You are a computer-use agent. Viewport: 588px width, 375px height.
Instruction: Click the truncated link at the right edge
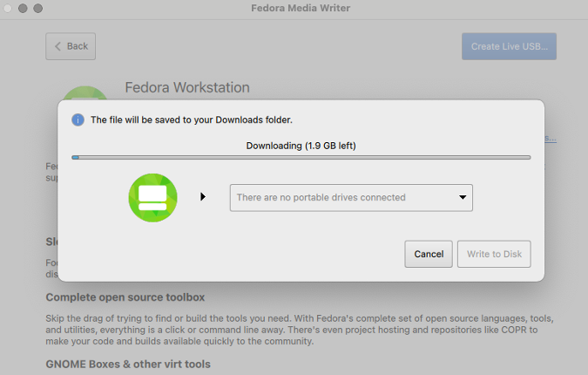click(x=551, y=139)
